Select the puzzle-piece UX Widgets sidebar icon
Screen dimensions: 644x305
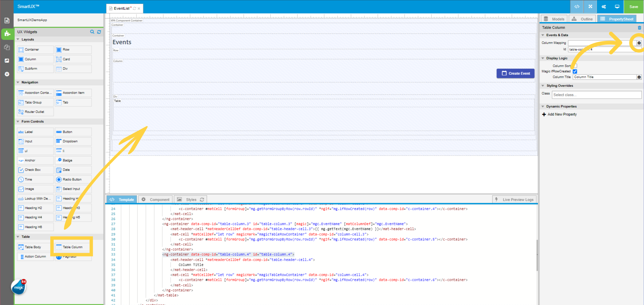(7, 34)
